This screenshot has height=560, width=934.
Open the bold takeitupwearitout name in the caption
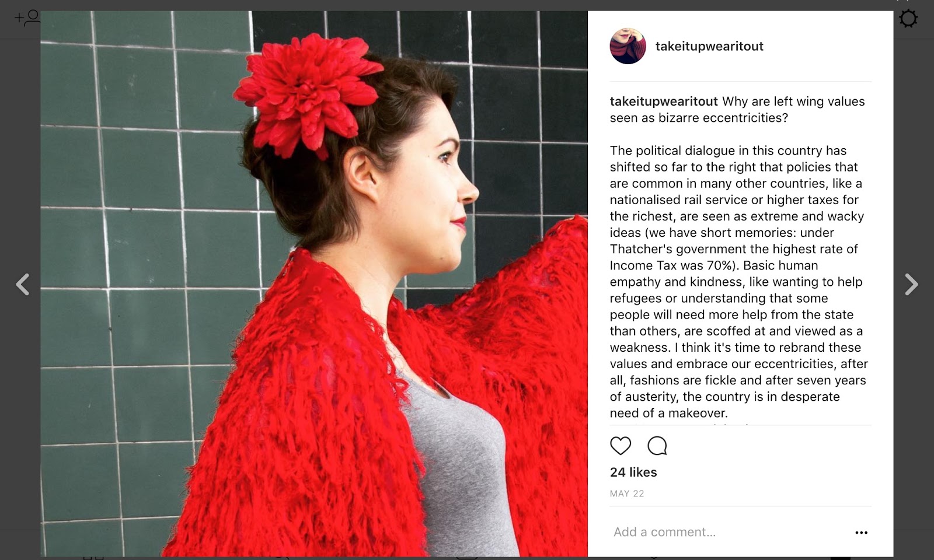point(664,101)
